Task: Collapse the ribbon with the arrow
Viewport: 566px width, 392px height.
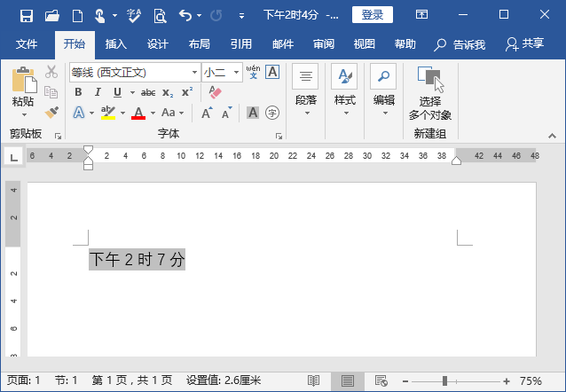Action: tap(552, 136)
